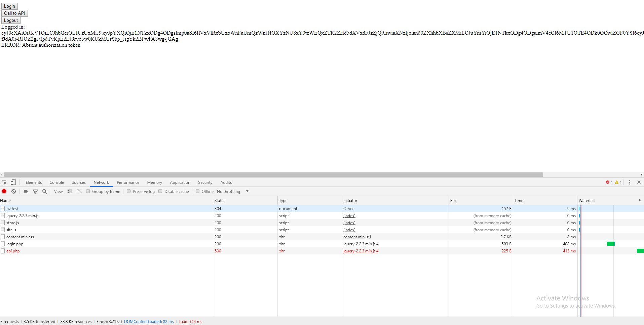Enable screenshot capture with the camera icon
Screen dimensions: 644x325
coord(26,191)
